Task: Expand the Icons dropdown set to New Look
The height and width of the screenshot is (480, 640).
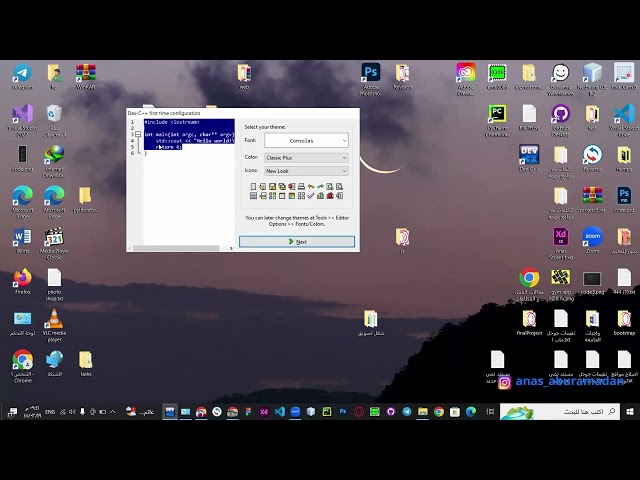Action: tap(305, 171)
